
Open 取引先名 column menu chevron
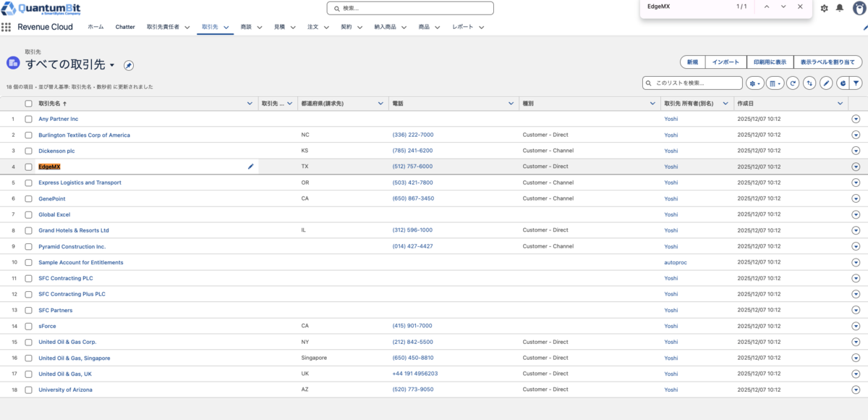click(x=250, y=104)
